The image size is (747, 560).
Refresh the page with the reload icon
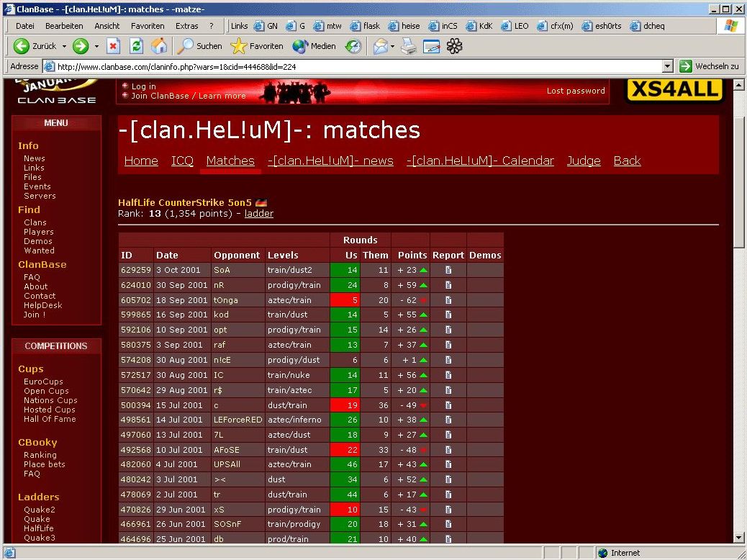136,46
